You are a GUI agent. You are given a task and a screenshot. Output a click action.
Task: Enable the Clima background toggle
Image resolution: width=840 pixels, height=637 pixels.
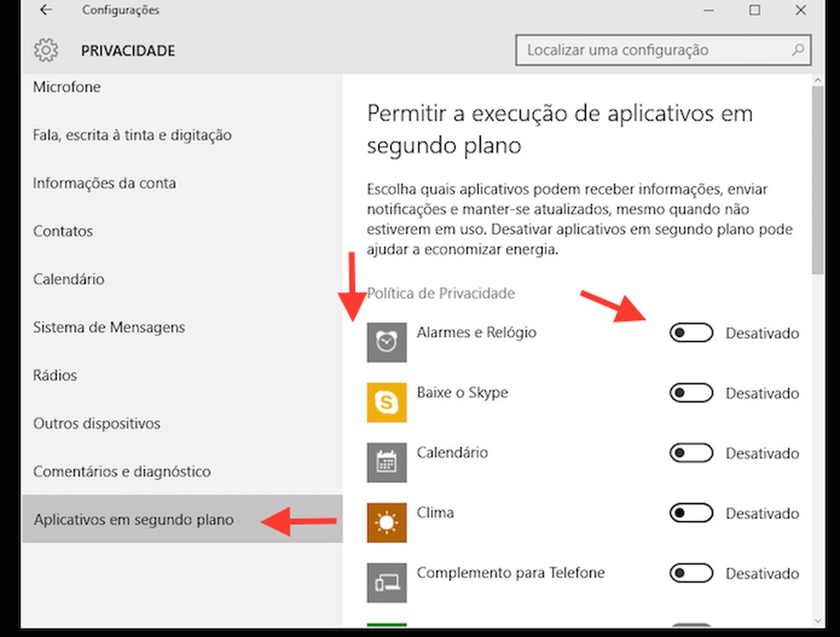pos(691,513)
